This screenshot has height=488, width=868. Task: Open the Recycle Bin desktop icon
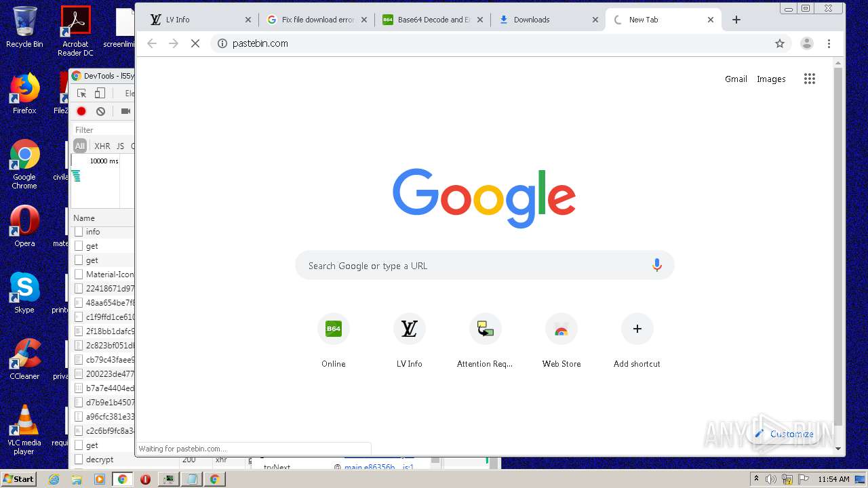24,27
